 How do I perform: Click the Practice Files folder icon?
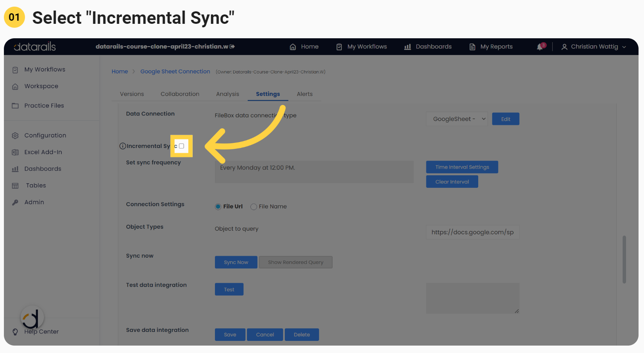(x=15, y=106)
